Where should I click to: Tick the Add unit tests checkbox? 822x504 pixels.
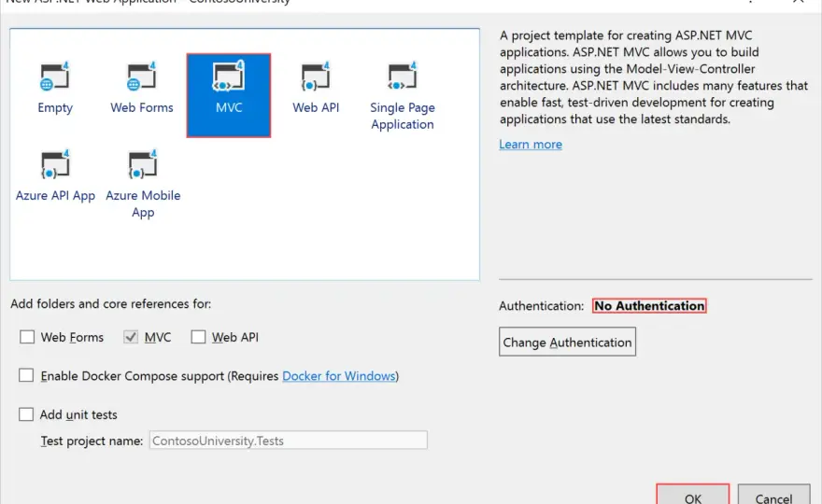[x=26, y=414]
